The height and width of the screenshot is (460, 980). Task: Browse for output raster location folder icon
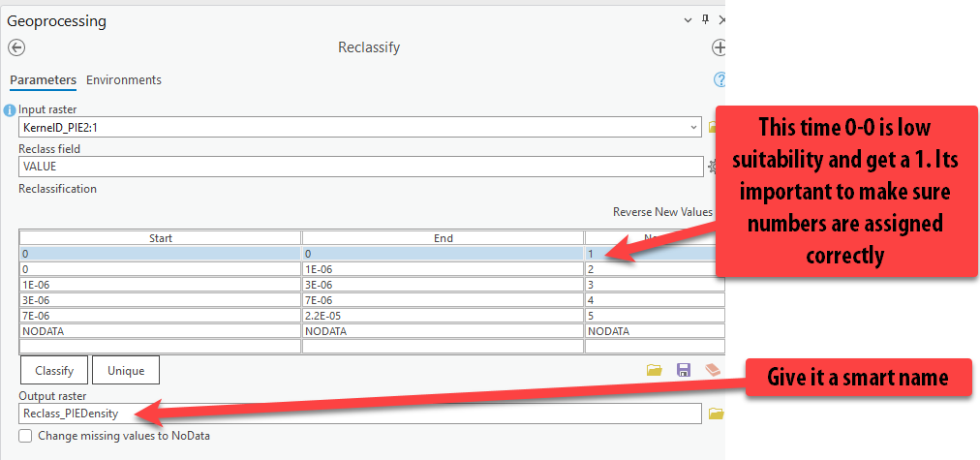click(716, 414)
